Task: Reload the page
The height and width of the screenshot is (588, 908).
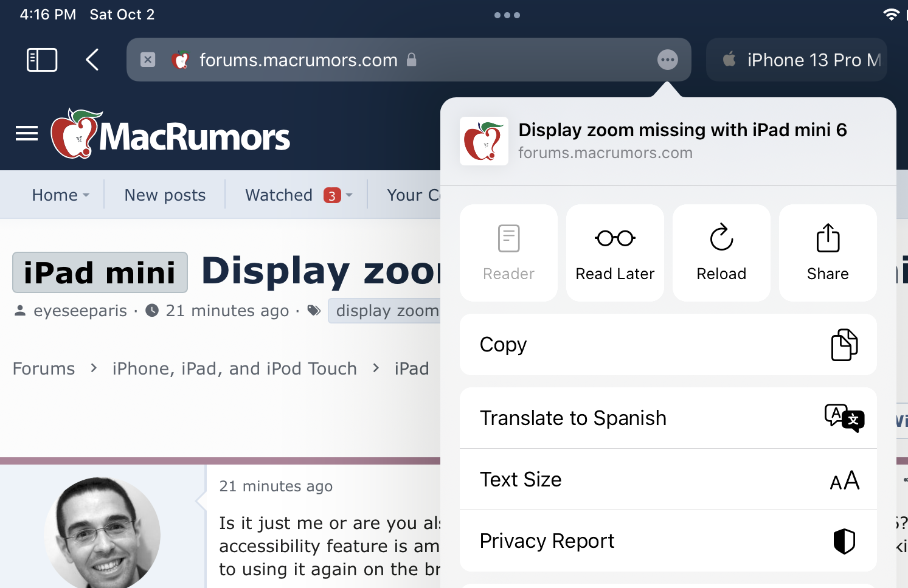Action: tap(721, 253)
